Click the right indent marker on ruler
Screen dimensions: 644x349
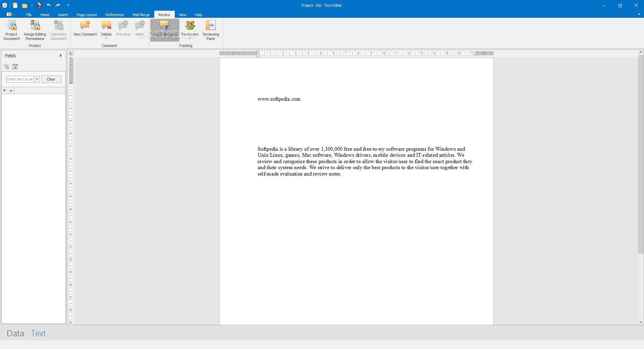coord(475,54)
